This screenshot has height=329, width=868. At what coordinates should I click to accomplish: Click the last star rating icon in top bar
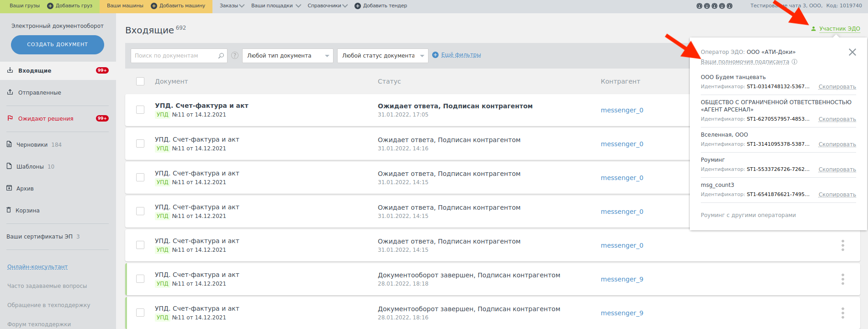[730, 6]
